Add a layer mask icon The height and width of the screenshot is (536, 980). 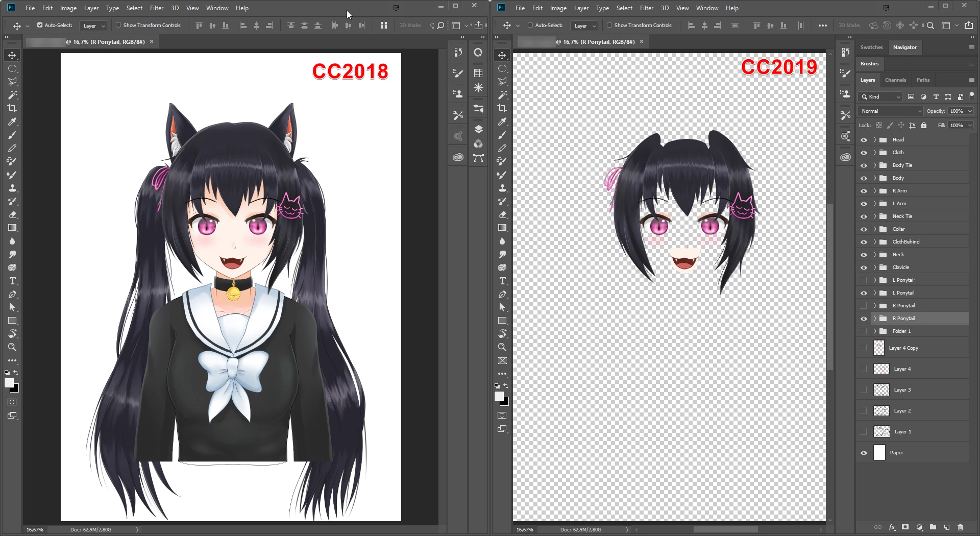pos(905,527)
